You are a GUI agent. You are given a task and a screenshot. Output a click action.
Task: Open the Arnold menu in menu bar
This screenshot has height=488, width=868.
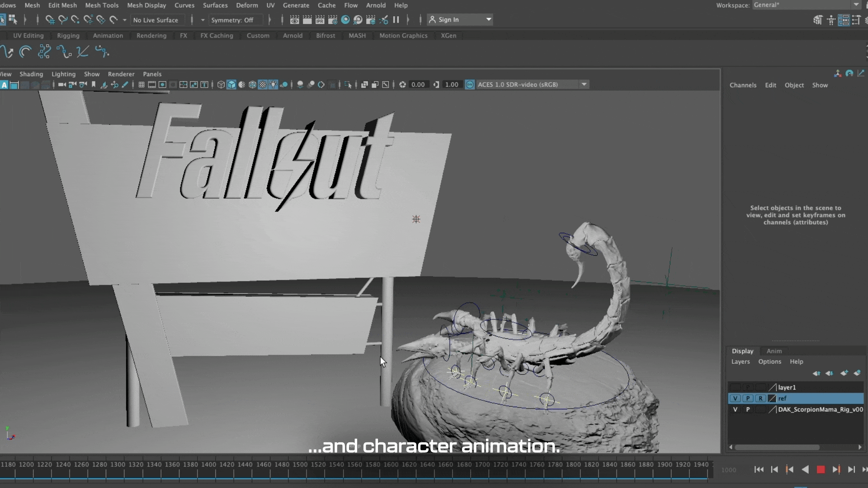376,5
